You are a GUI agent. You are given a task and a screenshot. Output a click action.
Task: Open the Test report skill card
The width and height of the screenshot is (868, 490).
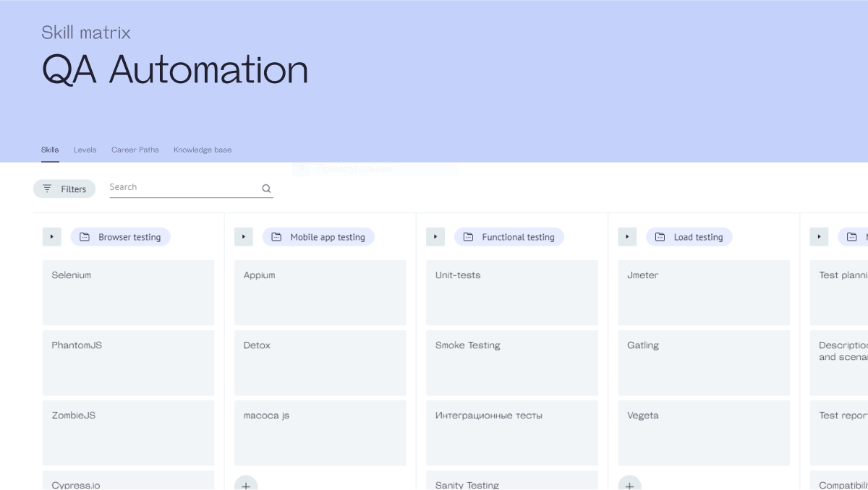[x=839, y=433]
